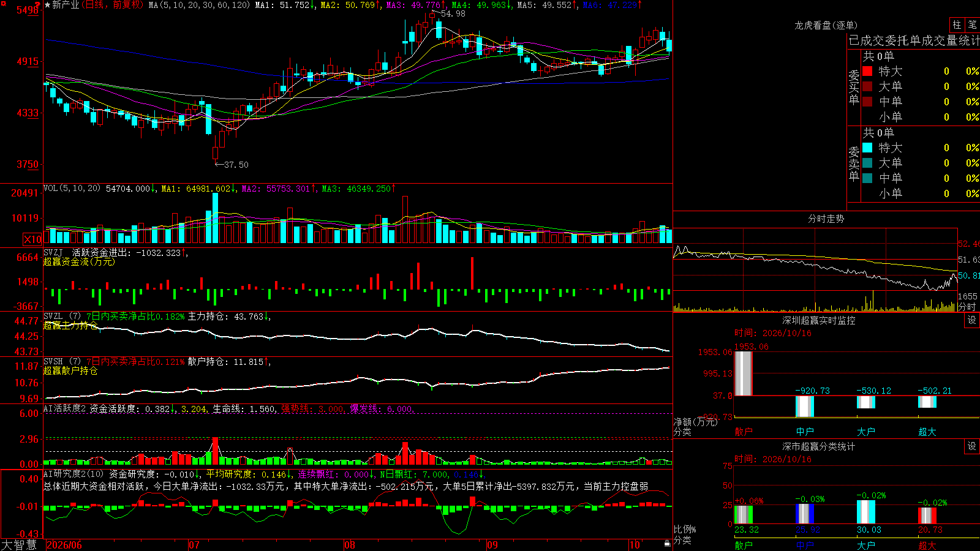Click the 大智慧 logo in the bottom corner
The height and width of the screenshot is (551, 980).
(x=19, y=545)
